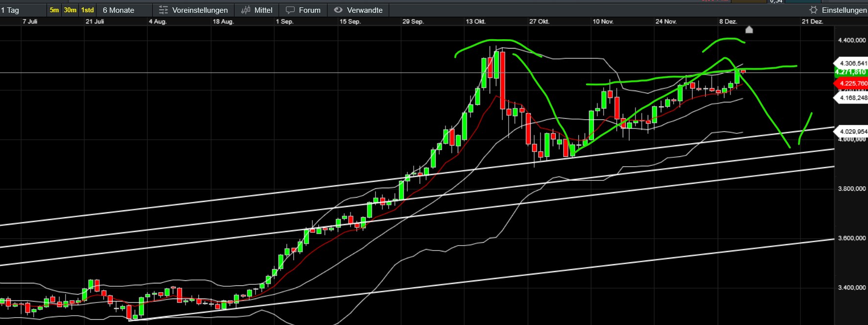868x325 pixels.
Task: Click the red 4.225,760 price label
Action: 851,83
